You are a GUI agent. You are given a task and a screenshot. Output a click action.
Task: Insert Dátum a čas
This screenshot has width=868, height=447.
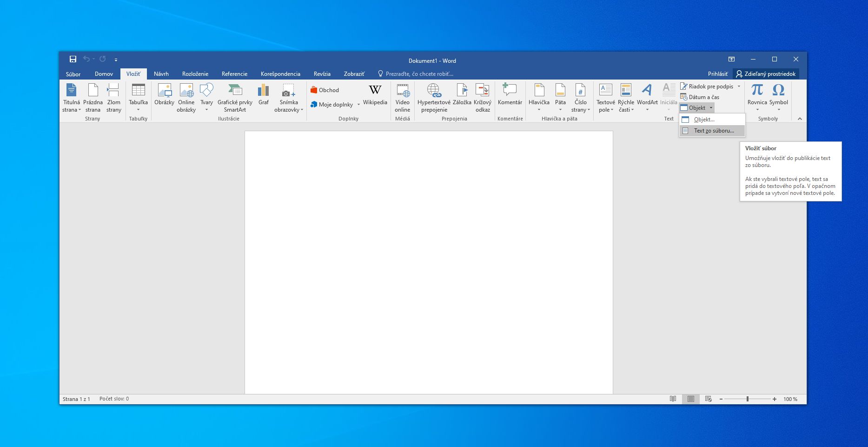pos(700,97)
